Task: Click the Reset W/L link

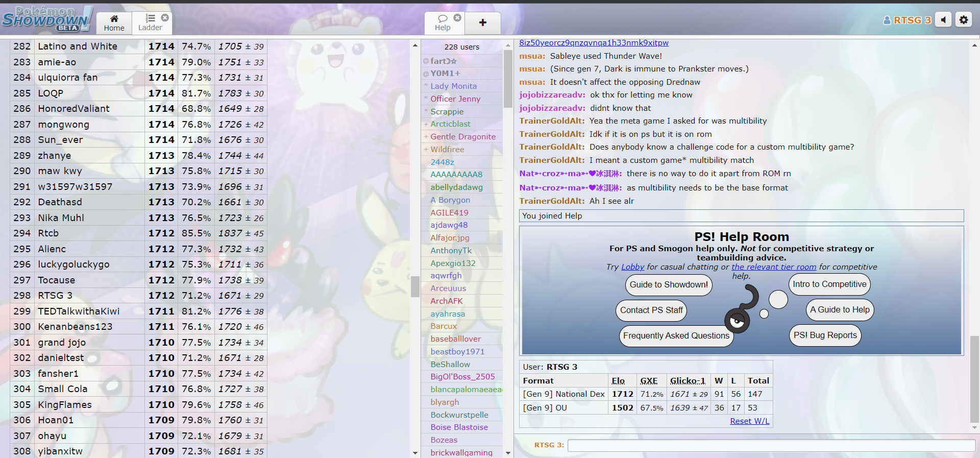Action: coord(749,421)
